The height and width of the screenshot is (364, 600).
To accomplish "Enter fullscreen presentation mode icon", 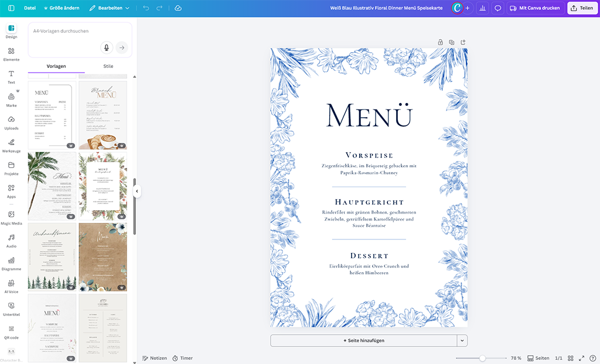I will point(582,358).
